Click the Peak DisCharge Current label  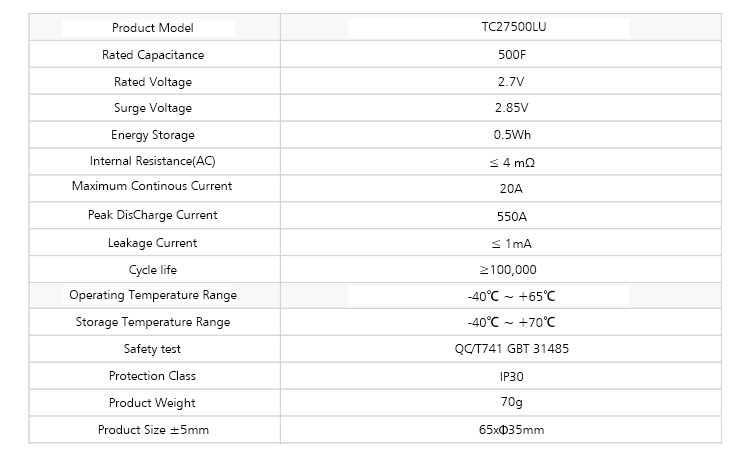[x=152, y=215]
